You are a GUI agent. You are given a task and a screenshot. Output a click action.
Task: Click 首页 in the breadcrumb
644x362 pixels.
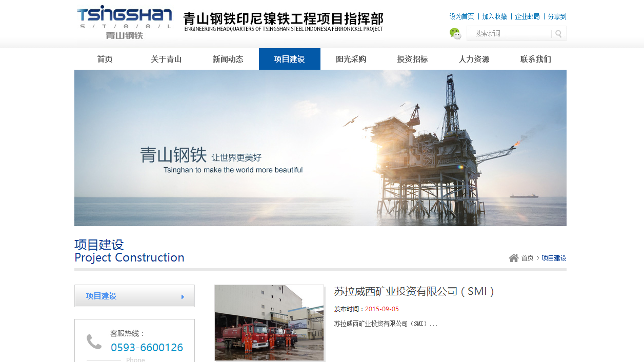point(527,258)
